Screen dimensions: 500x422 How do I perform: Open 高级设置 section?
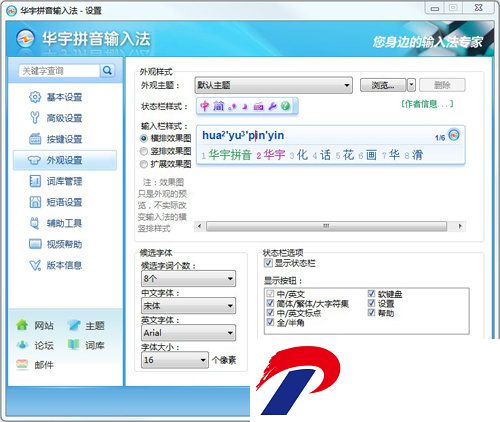(x=64, y=118)
